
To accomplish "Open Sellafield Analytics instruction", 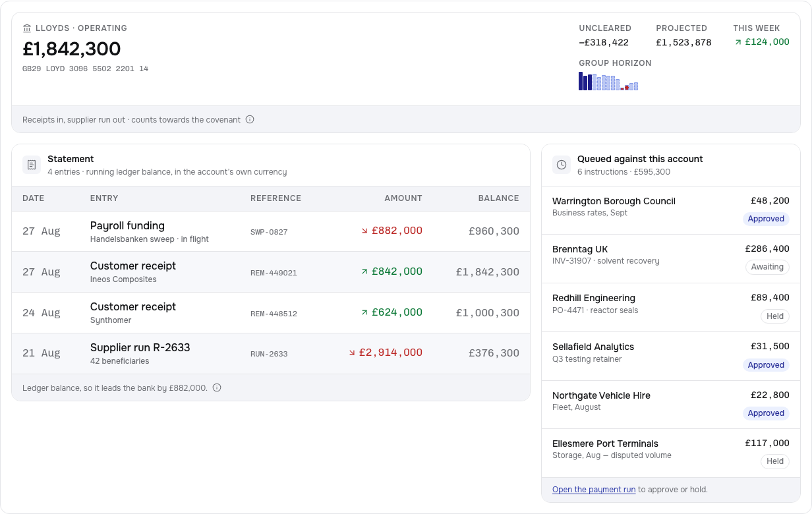I will [671, 357].
